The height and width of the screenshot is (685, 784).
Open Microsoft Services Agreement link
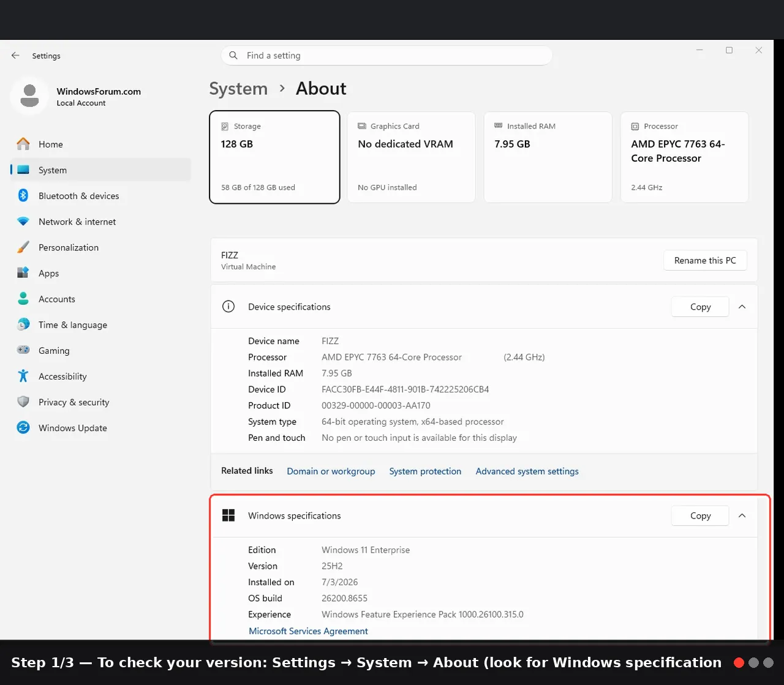click(x=308, y=631)
